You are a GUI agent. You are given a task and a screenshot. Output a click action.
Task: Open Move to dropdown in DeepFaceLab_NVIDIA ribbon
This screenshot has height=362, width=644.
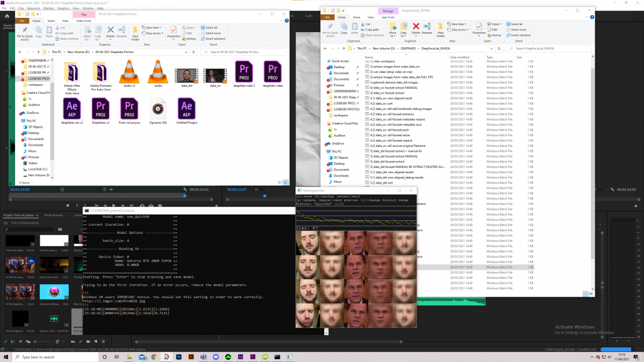[x=393, y=29]
